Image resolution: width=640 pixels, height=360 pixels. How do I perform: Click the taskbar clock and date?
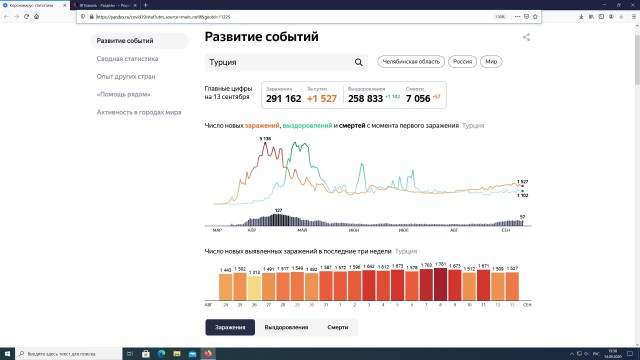click(x=613, y=353)
